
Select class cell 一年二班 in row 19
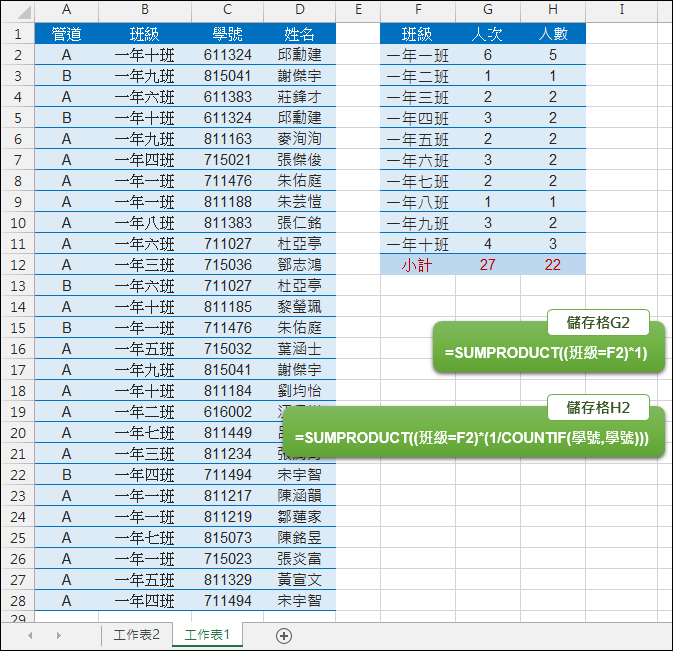tap(145, 412)
